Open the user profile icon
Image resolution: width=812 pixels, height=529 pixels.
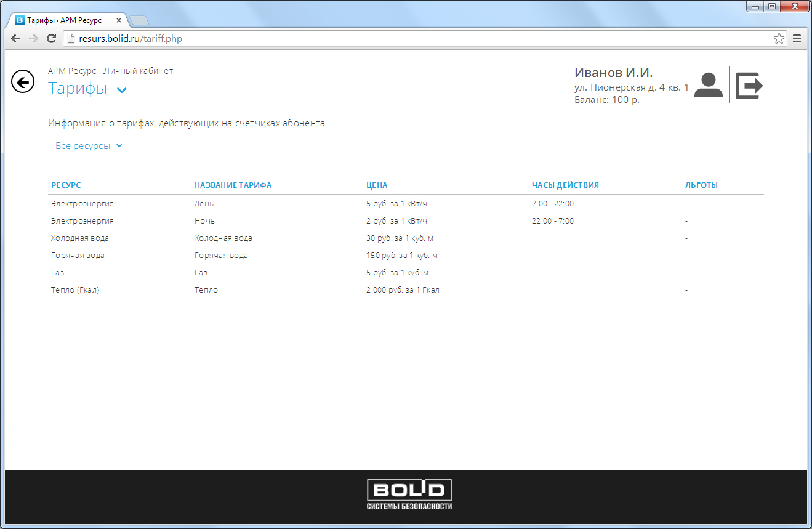[x=708, y=85]
